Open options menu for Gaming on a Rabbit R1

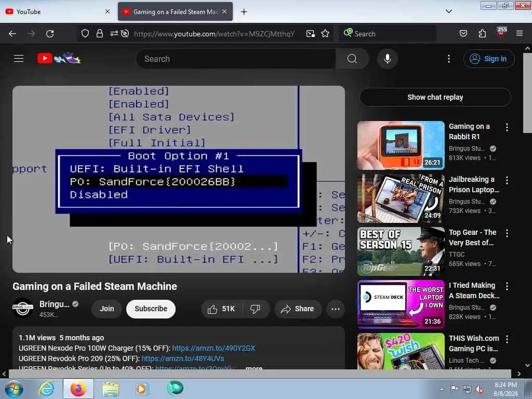[507, 127]
